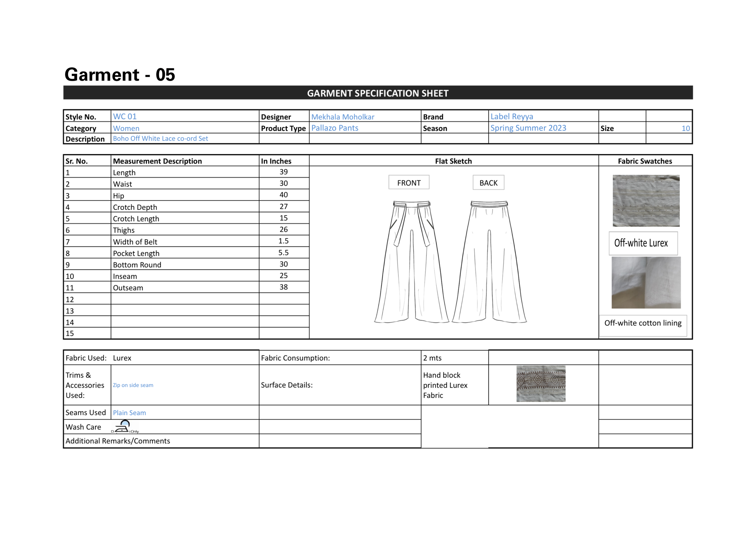Click the 'Flat Sketch' header
The image size is (756, 534).
click(x=453, y=161)
